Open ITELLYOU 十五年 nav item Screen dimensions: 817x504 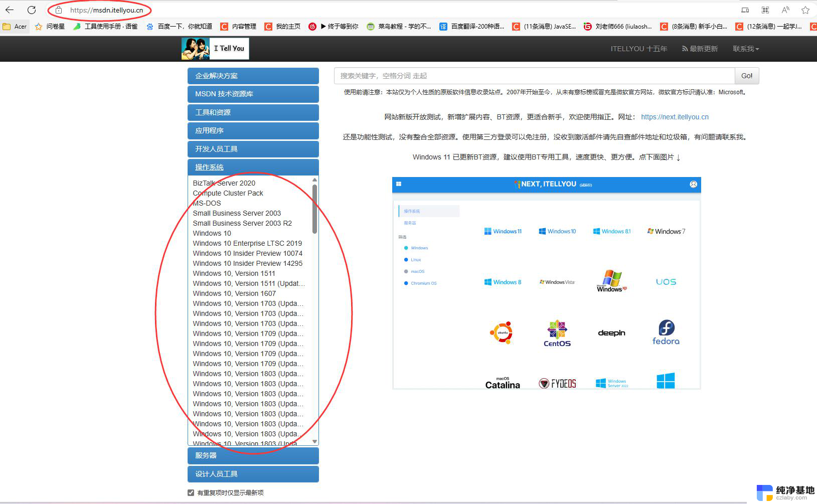638,49
